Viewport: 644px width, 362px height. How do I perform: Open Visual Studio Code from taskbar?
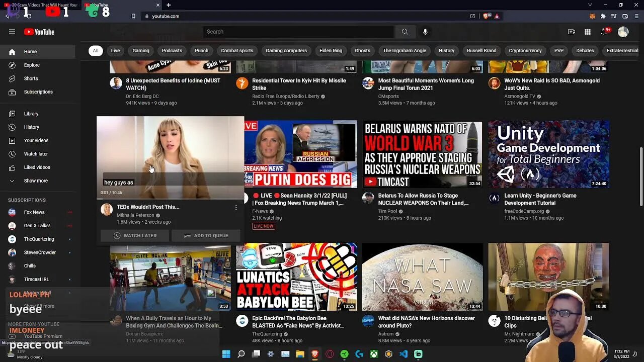coord(403,354)
